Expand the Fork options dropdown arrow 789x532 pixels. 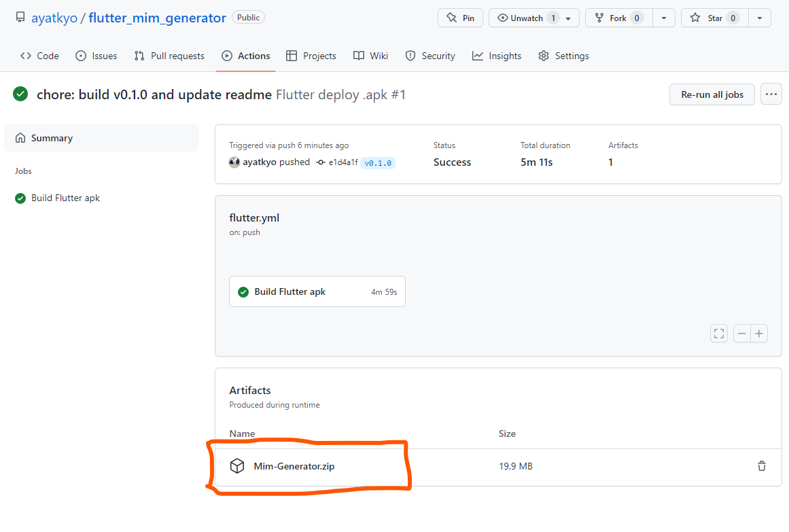coord(664,18)
